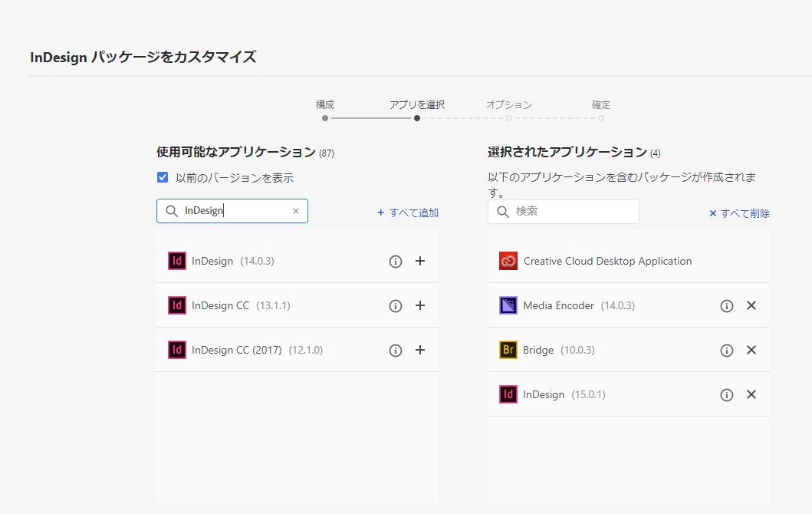Remove Media Encoder from selected applications
Screen dimensions: 812x514
coord(751,305)
